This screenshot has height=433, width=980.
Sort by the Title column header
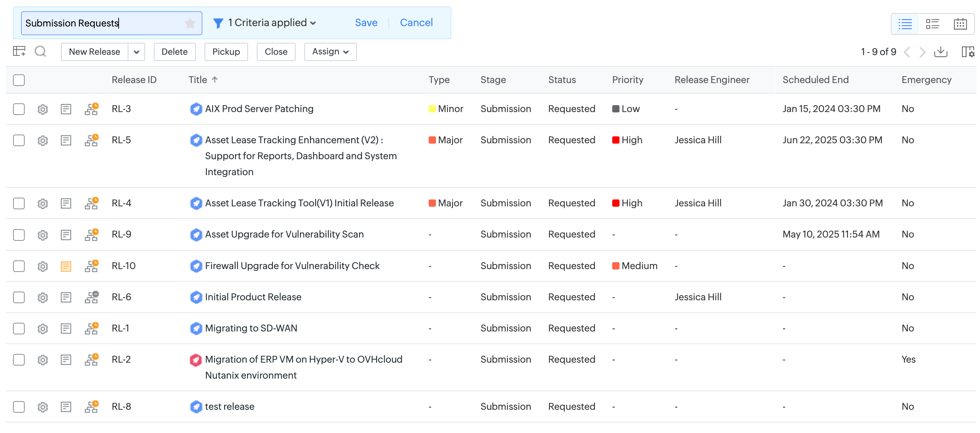pos(198,80)
